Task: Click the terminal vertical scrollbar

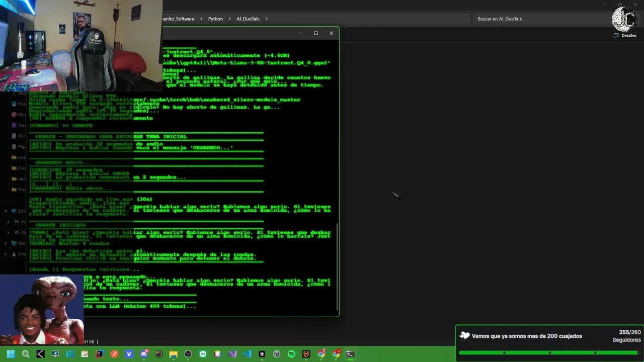Action: [x=337, y=266]
